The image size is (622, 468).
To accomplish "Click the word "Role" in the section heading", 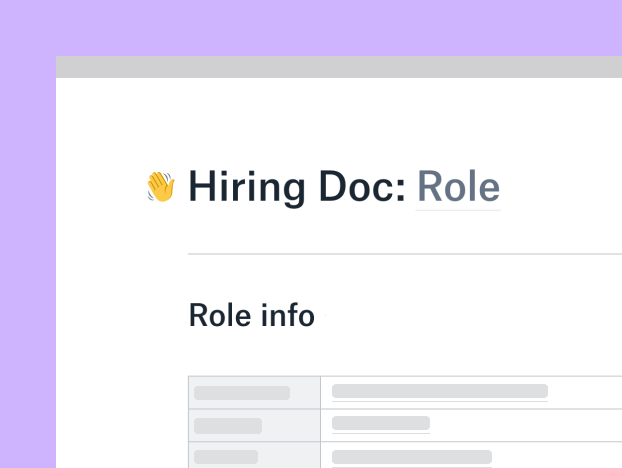I will click(218, 316).
